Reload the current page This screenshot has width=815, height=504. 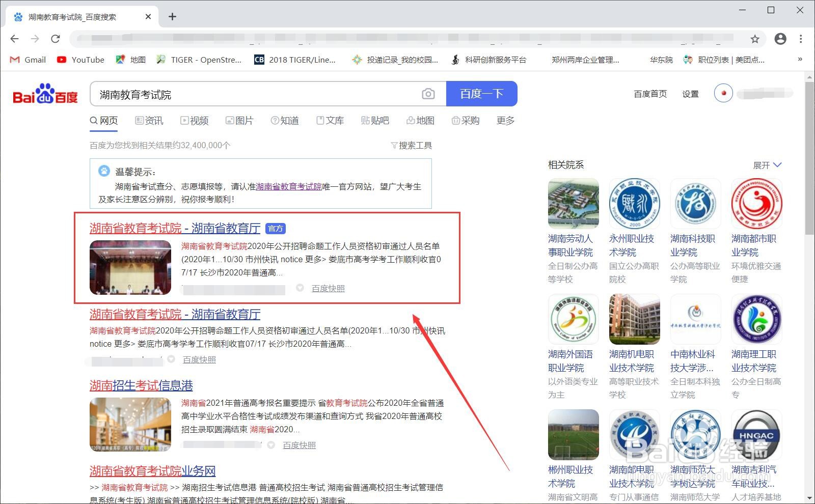pos(56,38)
